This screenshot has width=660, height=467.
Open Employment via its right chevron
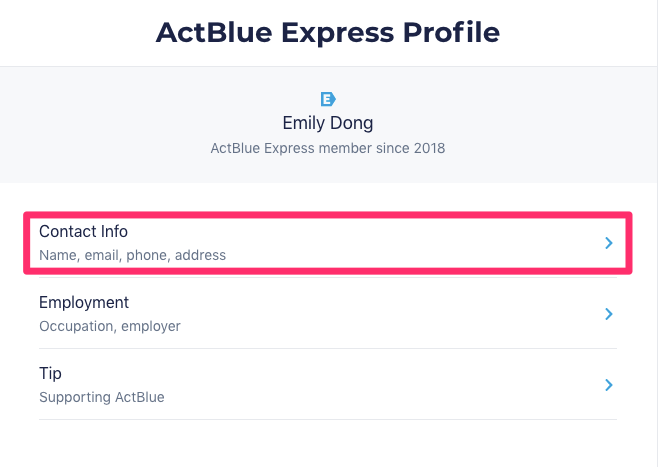point(608,314)
